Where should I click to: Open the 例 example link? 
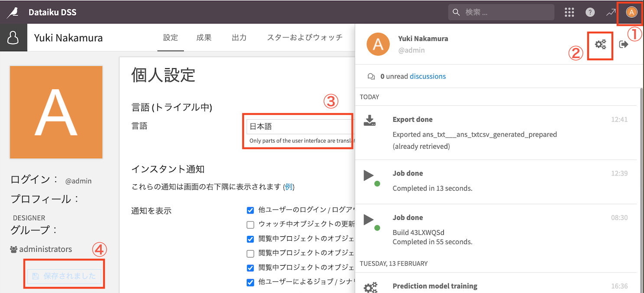(289, 187)
